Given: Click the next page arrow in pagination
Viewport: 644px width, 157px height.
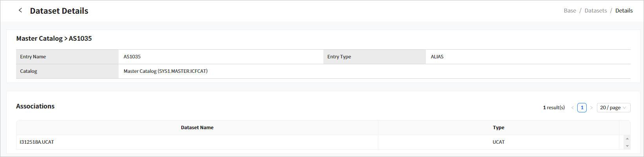Looking at the screenshot, I should coord(591,108).
